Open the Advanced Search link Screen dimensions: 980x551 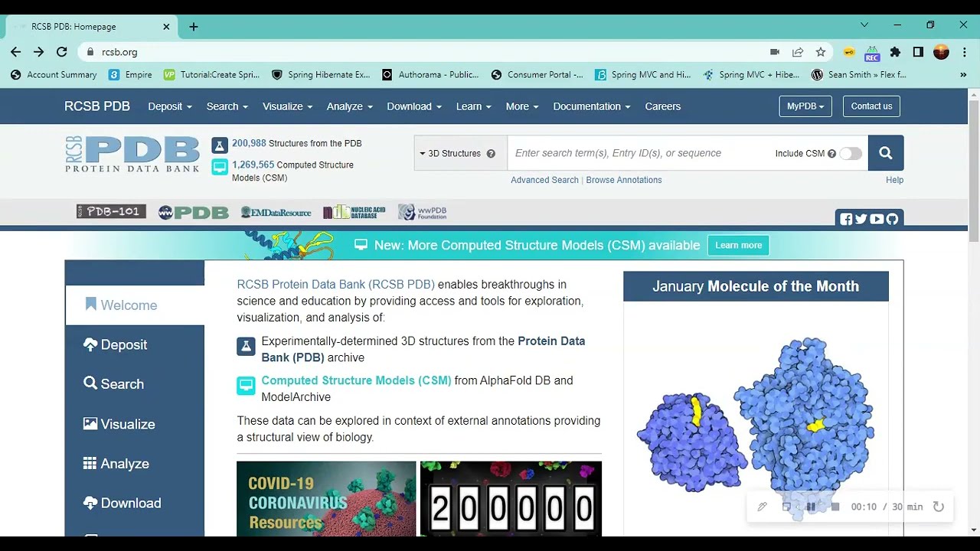[544, 180]
